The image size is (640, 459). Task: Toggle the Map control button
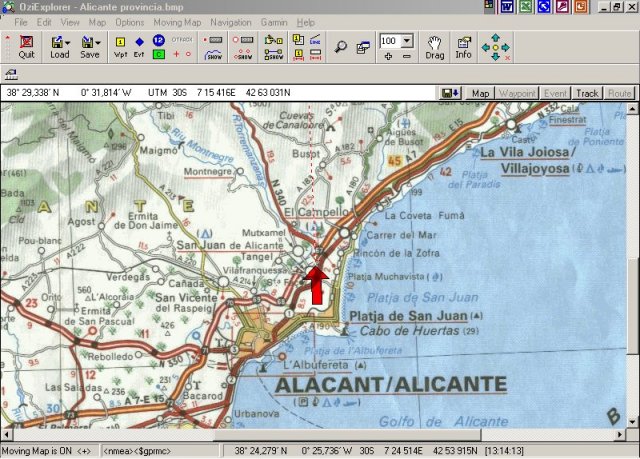point(480,93)
